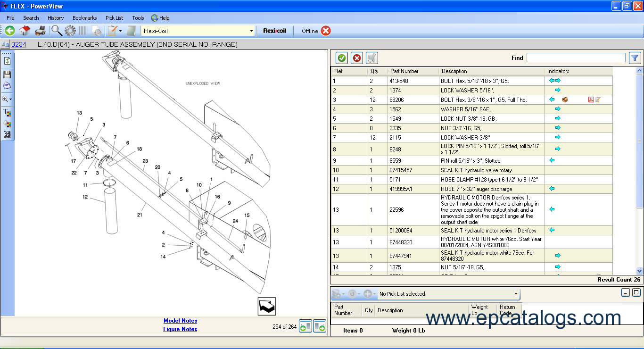Image resolution: width=644 pixels, height=349 pixels.
Task: Open the 3234 model link
Action: click(x=19, y=44)
